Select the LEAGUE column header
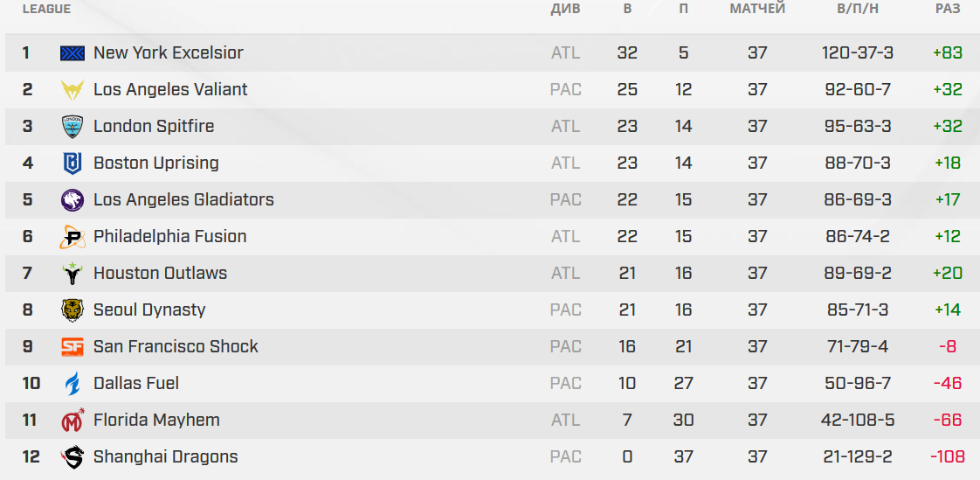The width and height of the screenshot is (980, 480). (46, 10)
